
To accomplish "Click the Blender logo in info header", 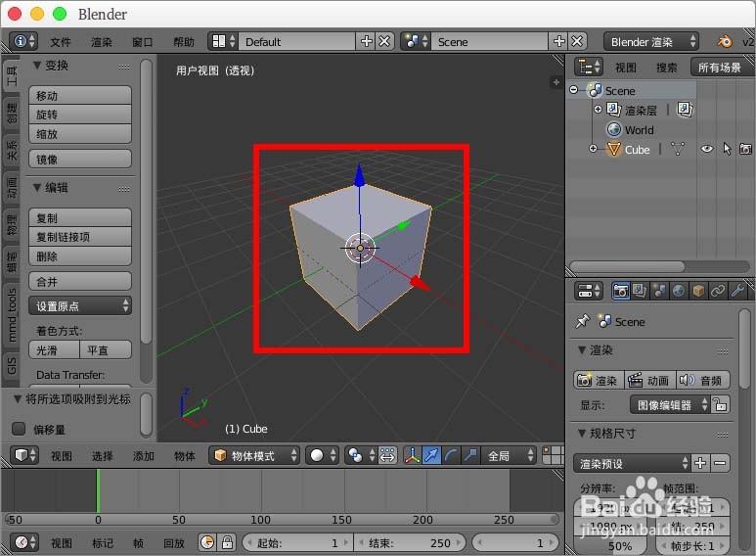I will click(725, 41).
